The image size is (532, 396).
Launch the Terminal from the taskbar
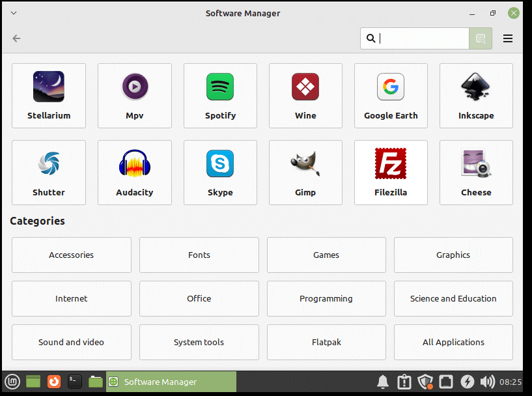75,382
